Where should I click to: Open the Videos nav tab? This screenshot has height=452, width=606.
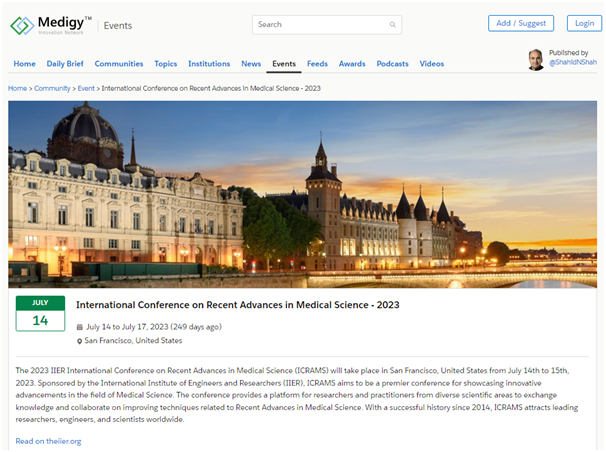[432, 64]
